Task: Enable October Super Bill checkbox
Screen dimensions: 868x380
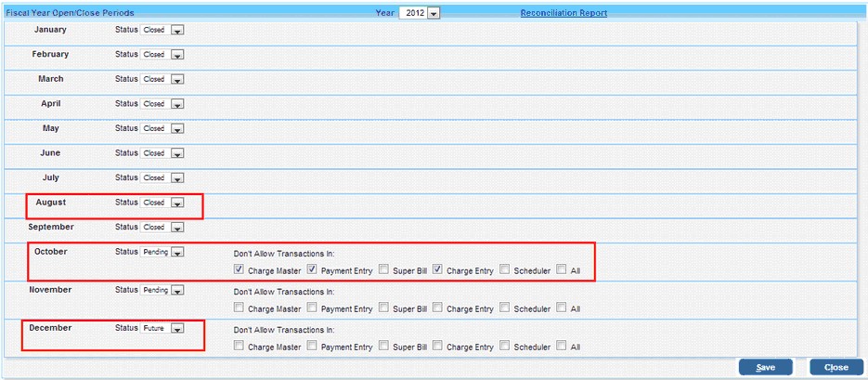Action: point(384,270)
